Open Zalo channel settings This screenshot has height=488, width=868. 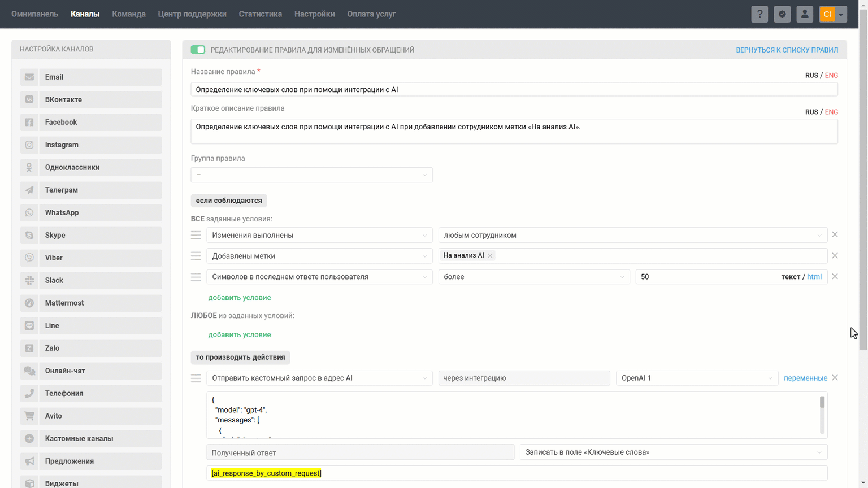coord(91,348)
